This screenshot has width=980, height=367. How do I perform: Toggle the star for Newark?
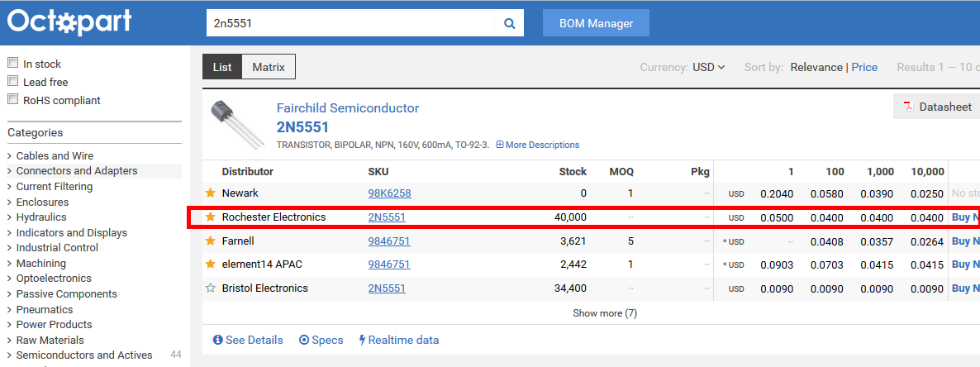click(211, 193)
